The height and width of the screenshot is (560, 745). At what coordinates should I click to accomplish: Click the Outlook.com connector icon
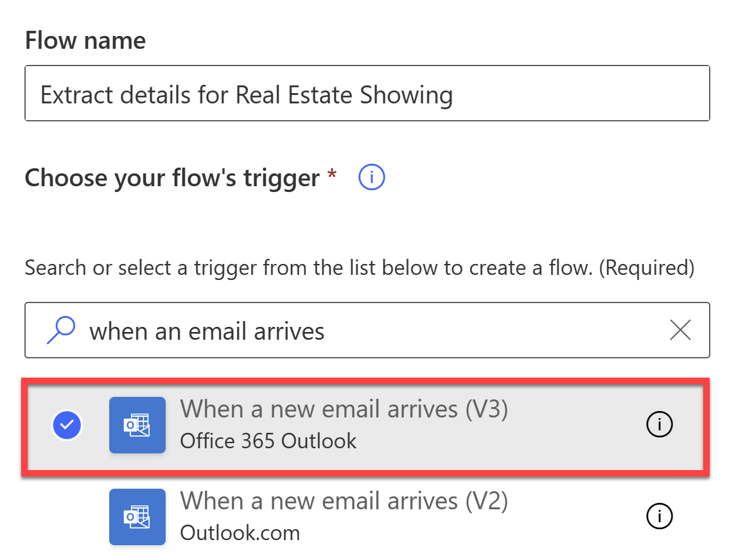pos(137,517)
